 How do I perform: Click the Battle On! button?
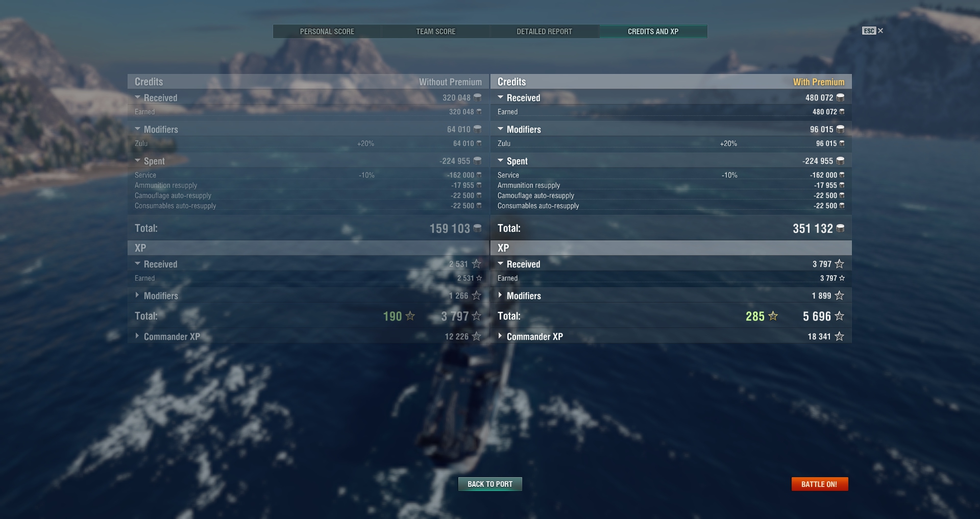(x=819, y=484)
